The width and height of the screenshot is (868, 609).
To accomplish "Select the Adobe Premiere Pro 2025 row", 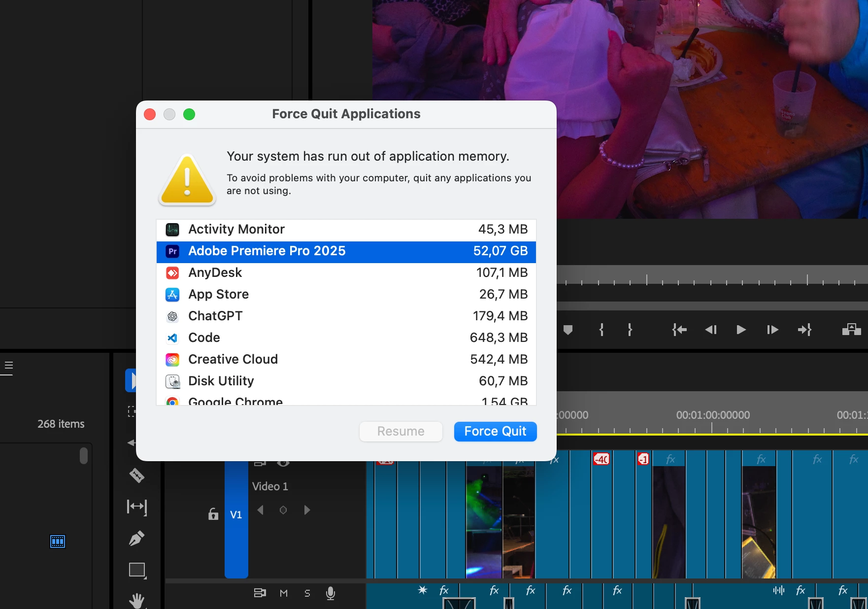I will click(346, 251).
